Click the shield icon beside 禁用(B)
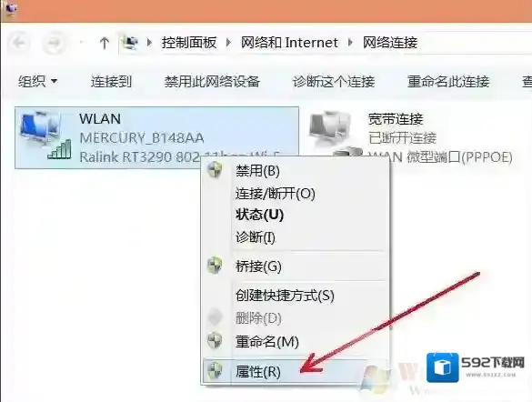This screenshot has height=402, width=532. pyautogui.click(x=216, y=169)
